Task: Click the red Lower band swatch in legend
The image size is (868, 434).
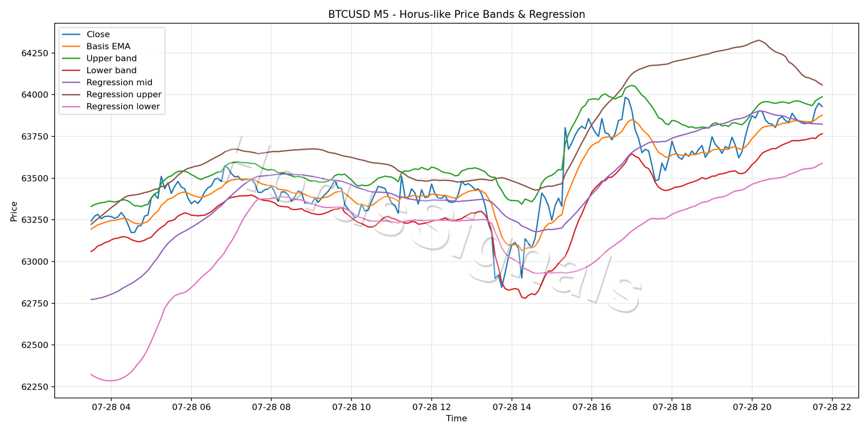Action: point(72,70)
